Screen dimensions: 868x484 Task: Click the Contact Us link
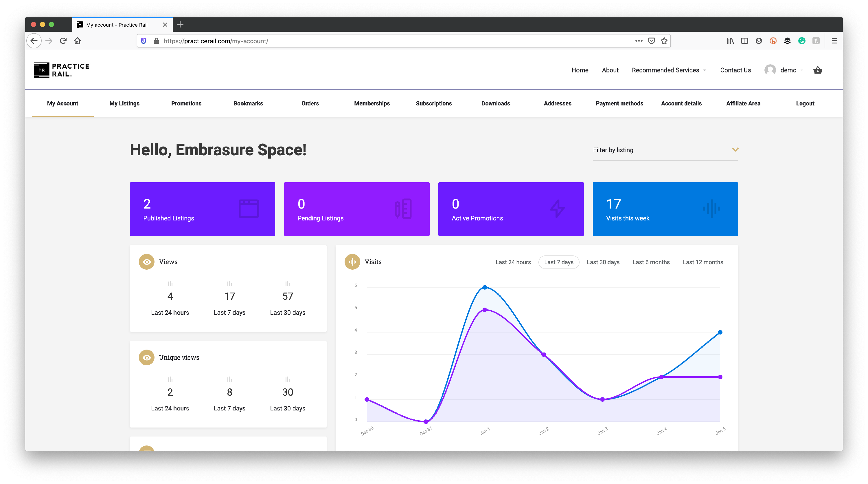[735, 70]
